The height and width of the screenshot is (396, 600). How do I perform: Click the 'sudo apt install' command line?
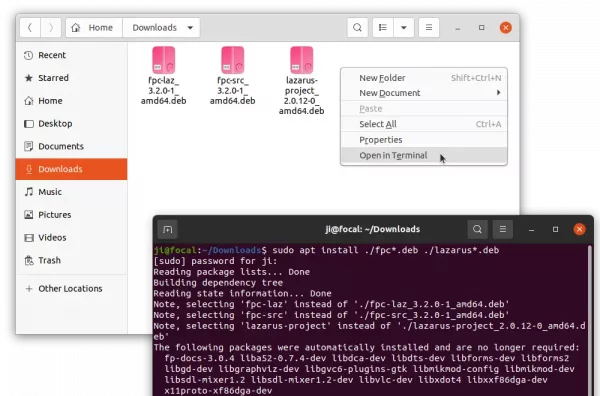coord(326,250)
